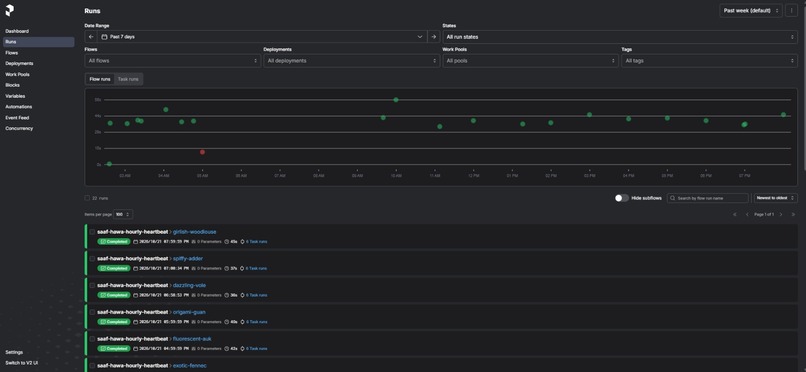Open the Past week (default) filter dropdown

[x=750, y=11]
